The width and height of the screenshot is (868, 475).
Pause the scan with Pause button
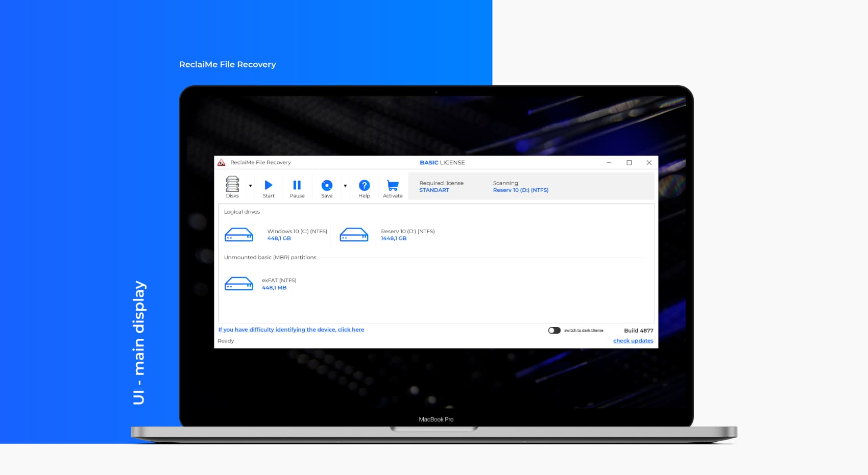pos(297,186)
